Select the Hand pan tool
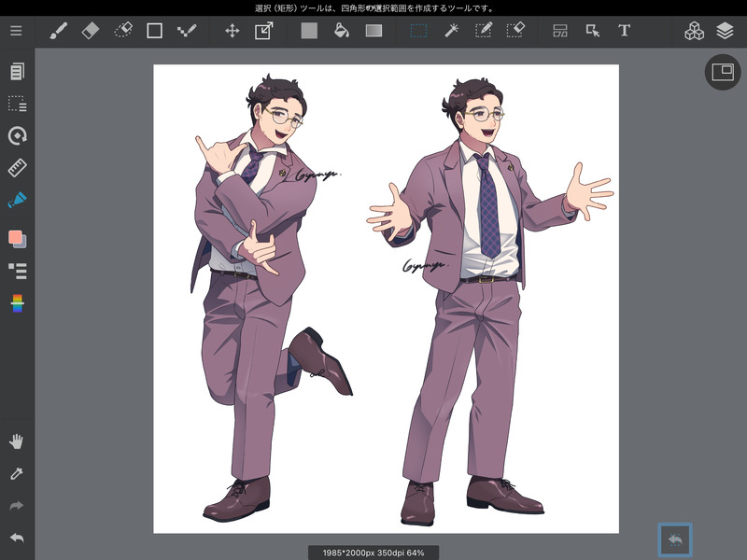Image resolution: width=747 pixels, height=560 pixels. [x=17, y=441]
